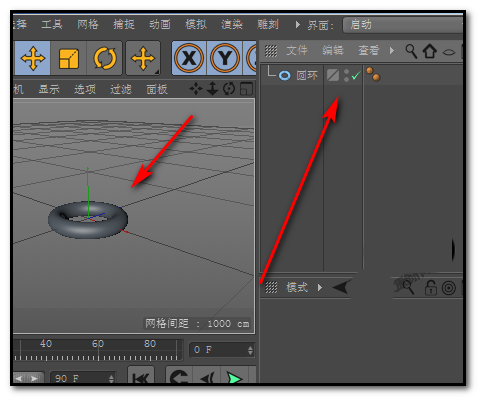Open the 雕刻 menu
The height and width of the screenshot is (397, 477).
tap(268, 24)
